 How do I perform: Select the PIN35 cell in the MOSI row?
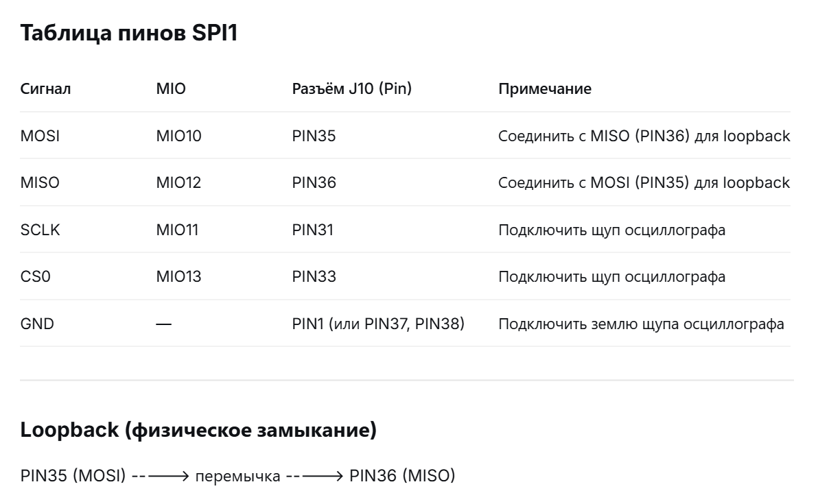314,136
